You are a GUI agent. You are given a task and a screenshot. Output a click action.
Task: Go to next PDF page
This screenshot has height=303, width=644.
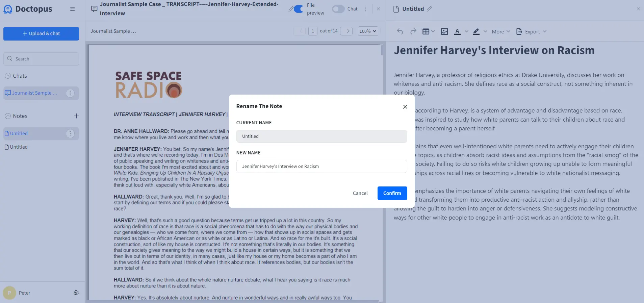pos(346,31)
